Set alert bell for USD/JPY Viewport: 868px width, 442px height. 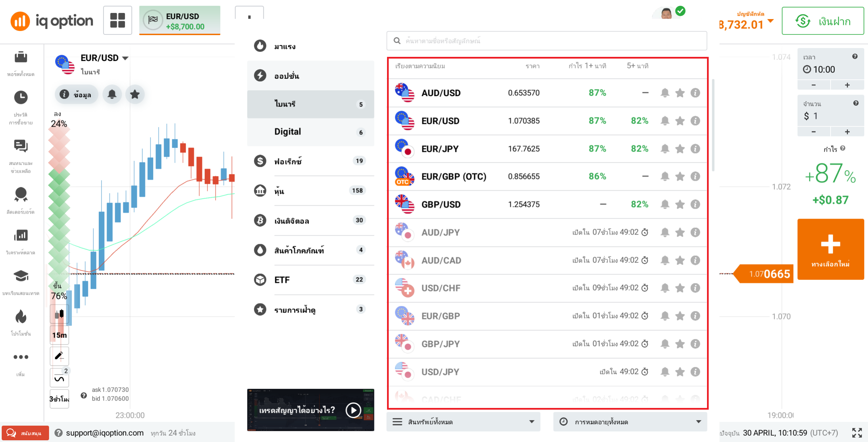pyautogui.click(x=665, y=372)
